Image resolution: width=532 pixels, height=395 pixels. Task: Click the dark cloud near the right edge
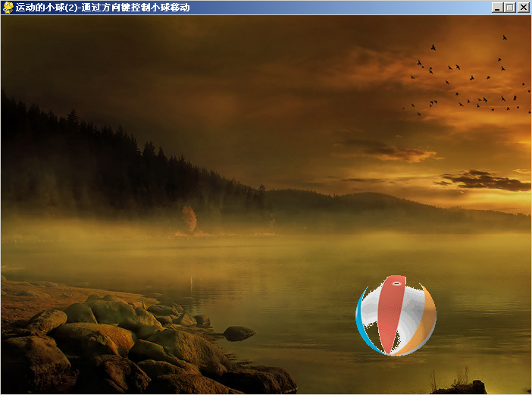coord(485,181)
